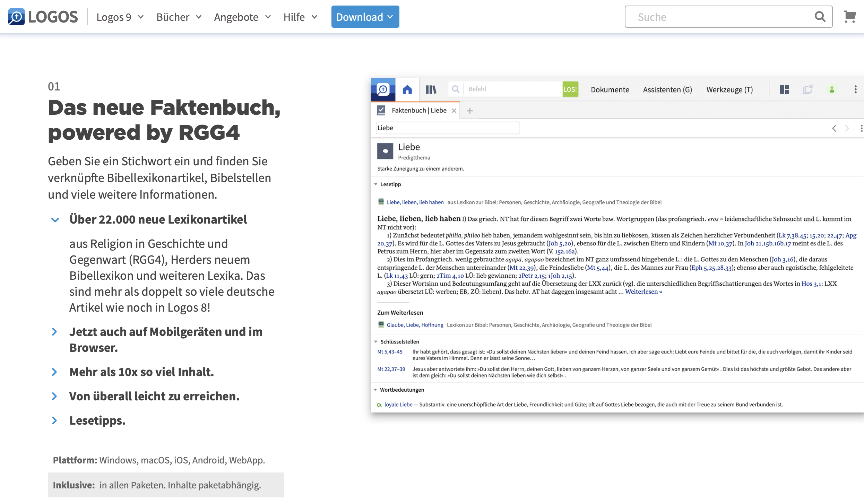This screenshot has width=864, height=504.
Task: Open Glaube, Liebe, Hoffnung article link
Action: (415, 325)
